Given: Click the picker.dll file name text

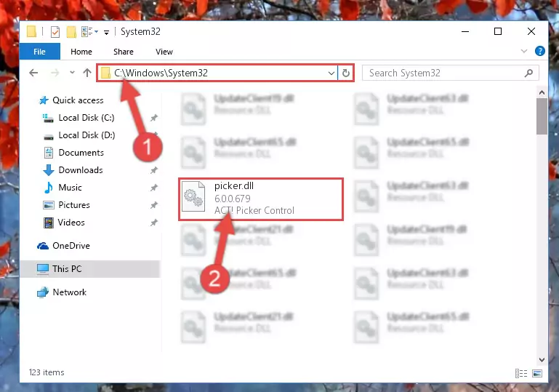Looking at the screenshot, I should point(234,186).
